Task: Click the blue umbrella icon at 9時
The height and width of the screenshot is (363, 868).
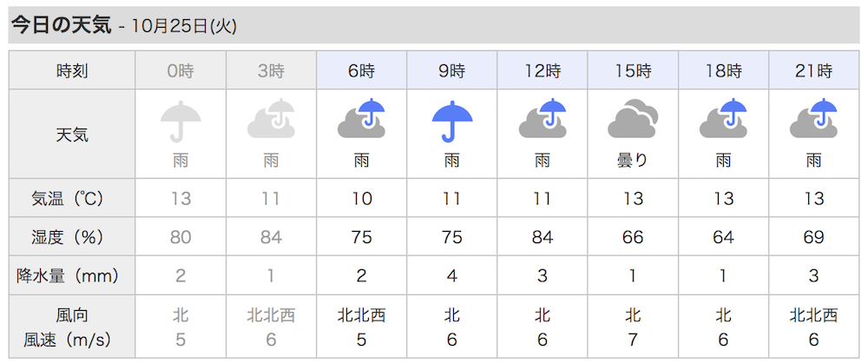Action: point(451,122)
